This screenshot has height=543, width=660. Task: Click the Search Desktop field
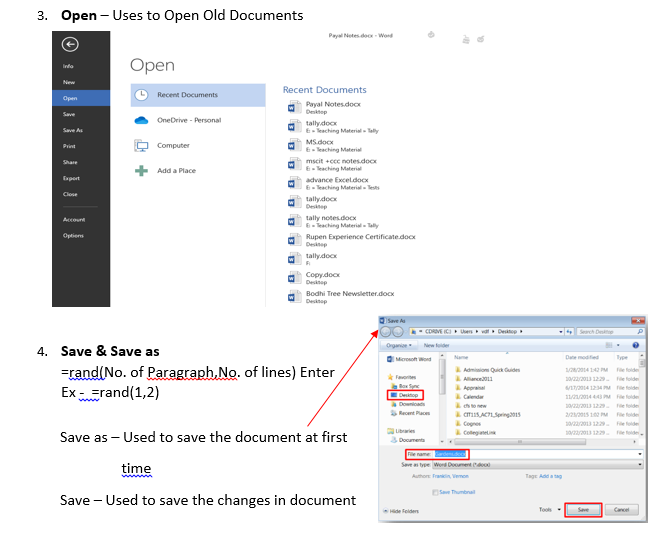[x=610, y=332]
